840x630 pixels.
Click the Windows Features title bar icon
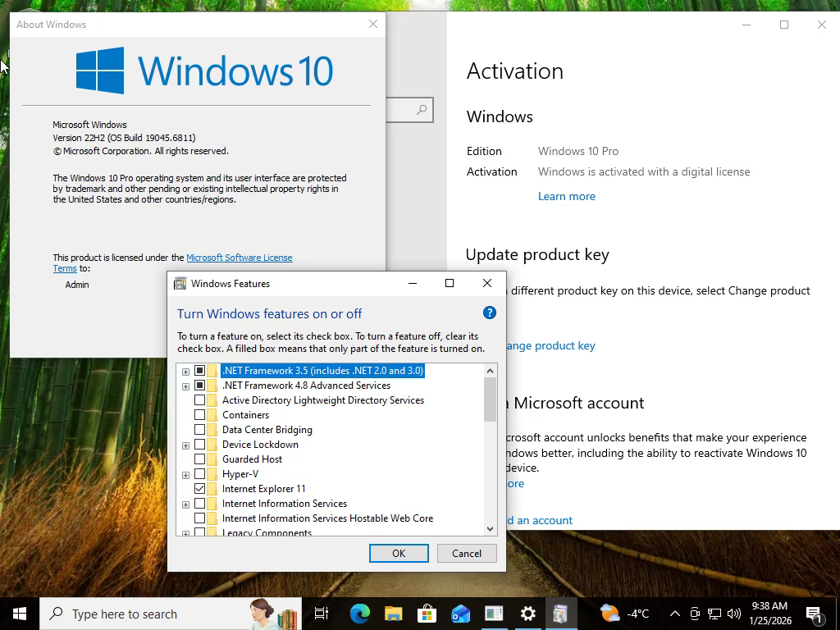pyautogui.click(x=180, y=283)
